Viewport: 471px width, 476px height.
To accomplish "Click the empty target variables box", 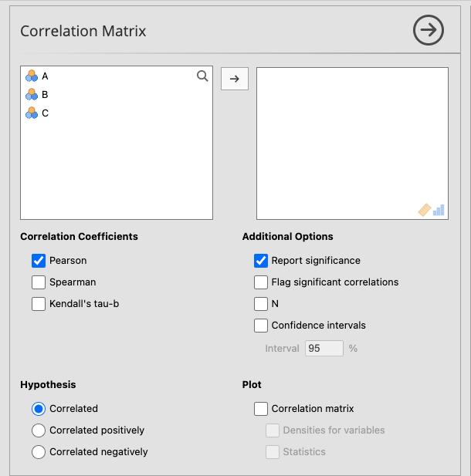I will (x=352, y=139).
